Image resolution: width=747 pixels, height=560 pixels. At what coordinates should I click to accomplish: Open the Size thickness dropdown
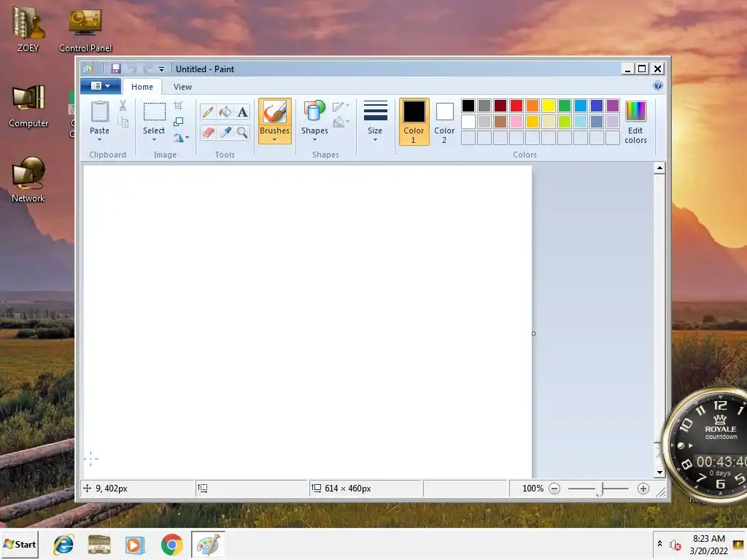pos(375,122)
